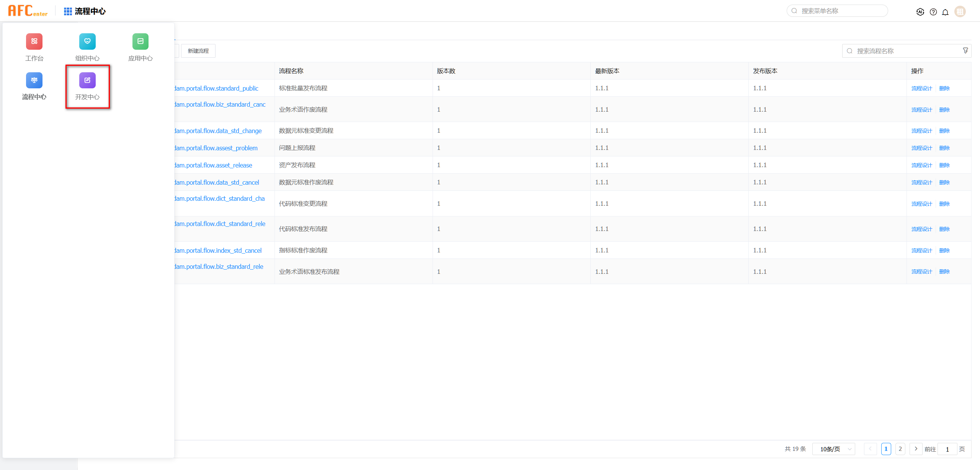Open the notification bell icon
The image size is (980, 470).
coord(945,12)
